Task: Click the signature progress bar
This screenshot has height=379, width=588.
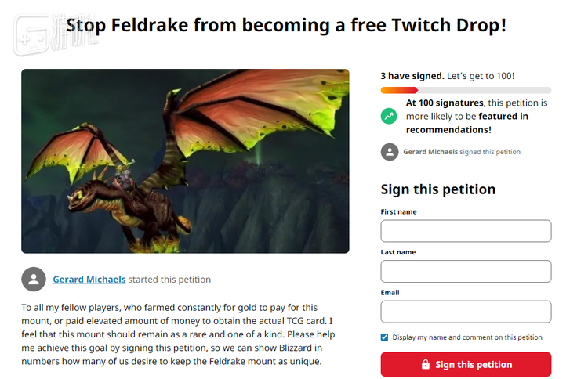Action: [x=466, y=90]
